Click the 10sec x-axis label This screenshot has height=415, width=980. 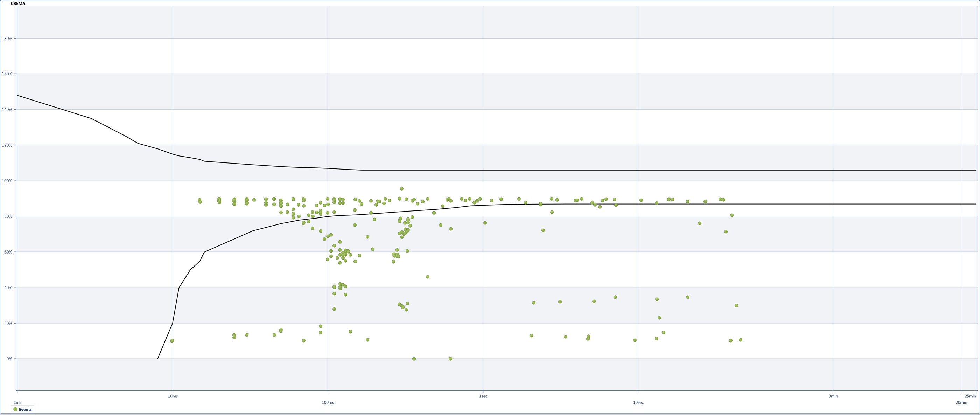coord(638,402)
